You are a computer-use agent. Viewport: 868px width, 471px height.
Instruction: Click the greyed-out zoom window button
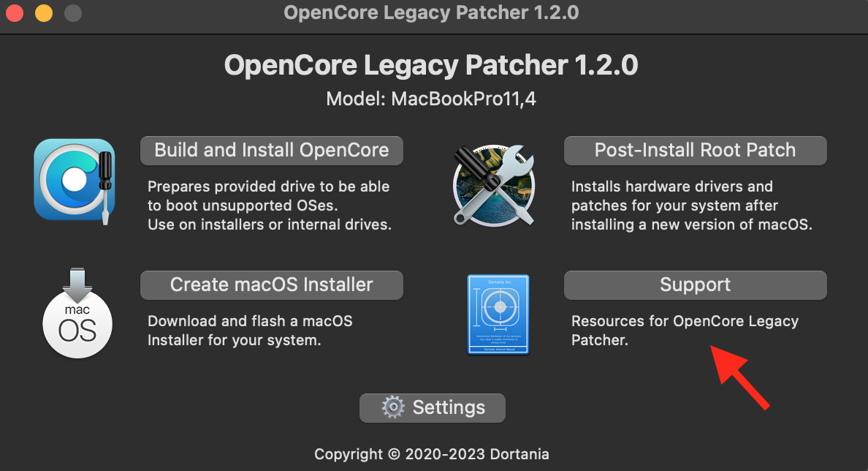[73, 12]
